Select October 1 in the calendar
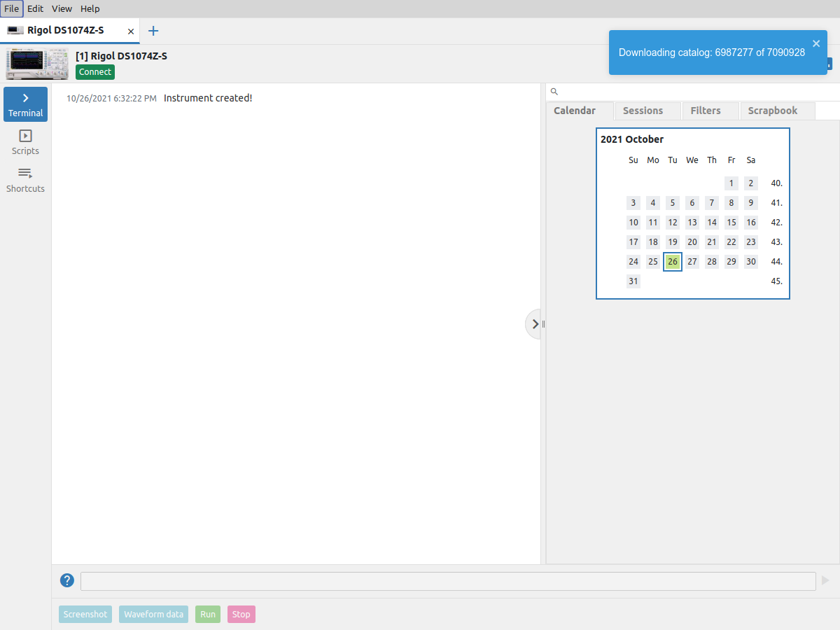This screenshot has height=630, width=840. tap(731, 183)
